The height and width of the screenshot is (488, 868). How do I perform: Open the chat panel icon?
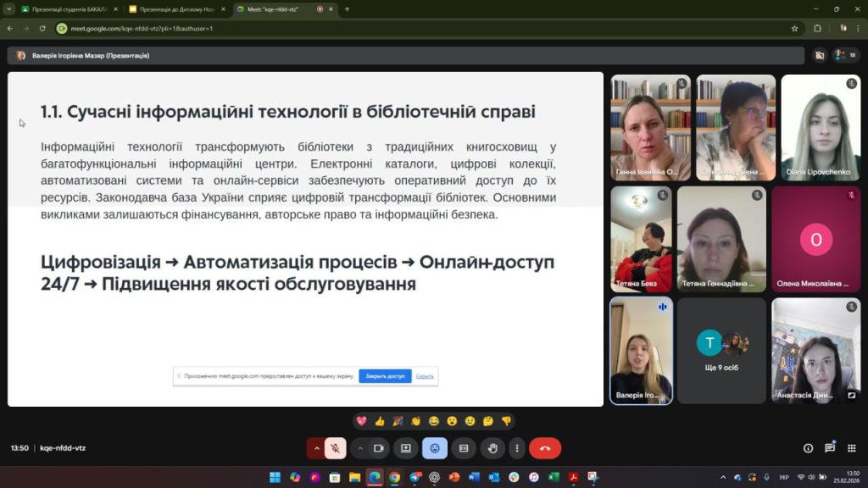pos(830,448)
